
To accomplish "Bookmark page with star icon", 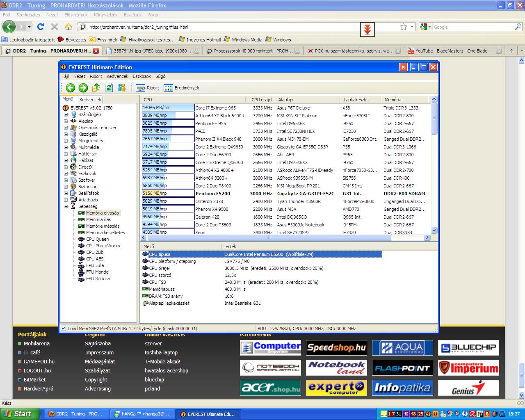I will tap(404, 27).
